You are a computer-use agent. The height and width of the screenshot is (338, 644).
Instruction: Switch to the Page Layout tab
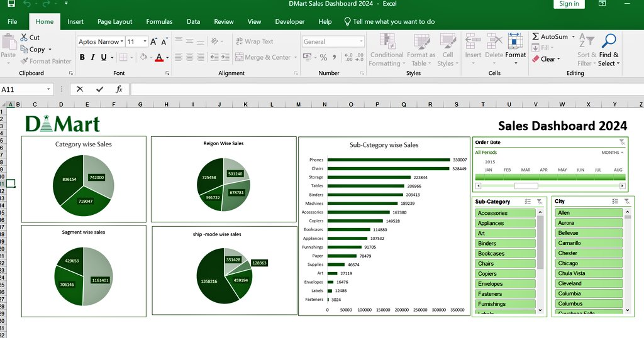pyautogui.click(x=114, y=22)
